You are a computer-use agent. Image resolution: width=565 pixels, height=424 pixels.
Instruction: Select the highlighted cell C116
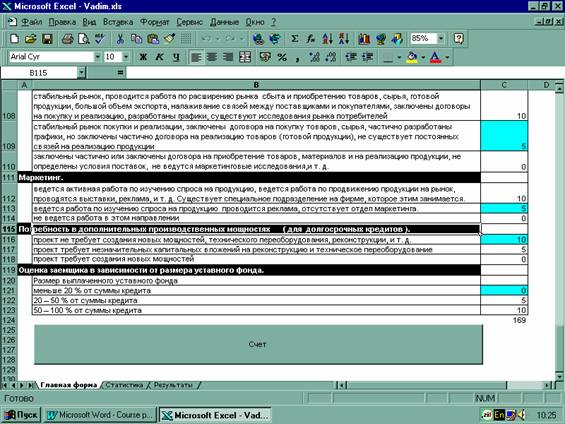[x=504, y=240]
